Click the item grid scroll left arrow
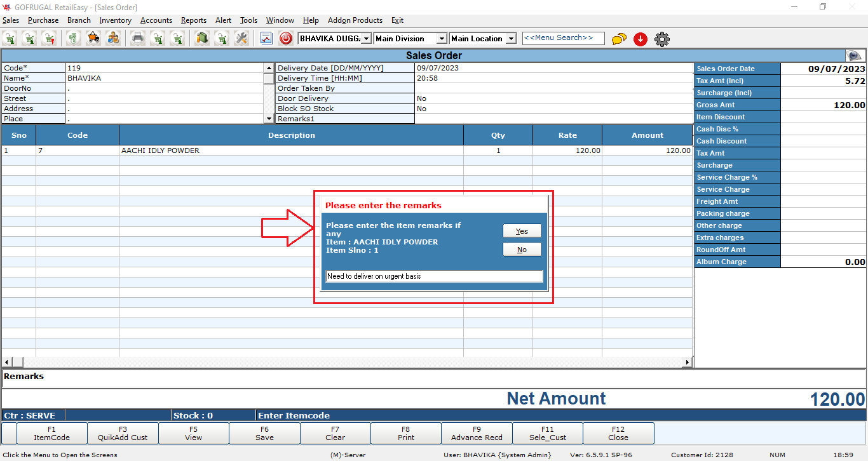 click(6, 362)
